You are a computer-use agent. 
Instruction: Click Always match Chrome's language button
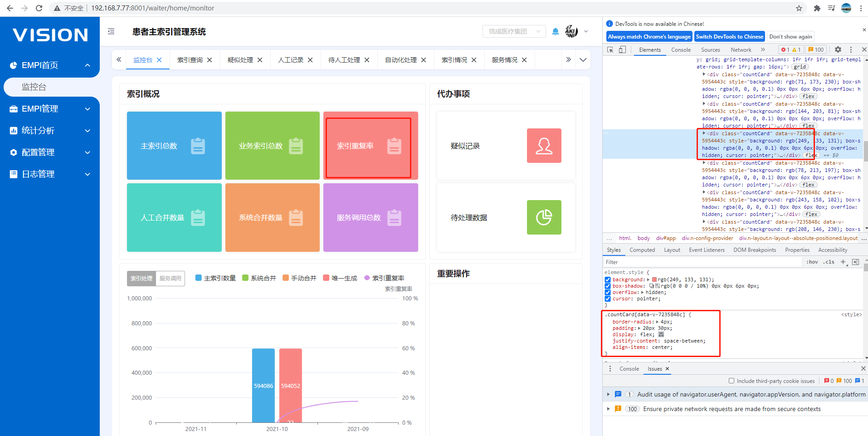649,37
